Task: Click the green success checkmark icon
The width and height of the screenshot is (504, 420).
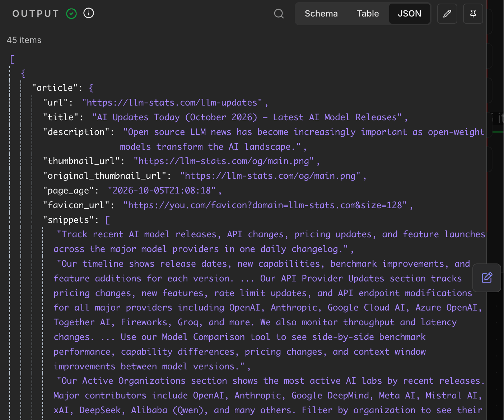Action: point(71,14)
